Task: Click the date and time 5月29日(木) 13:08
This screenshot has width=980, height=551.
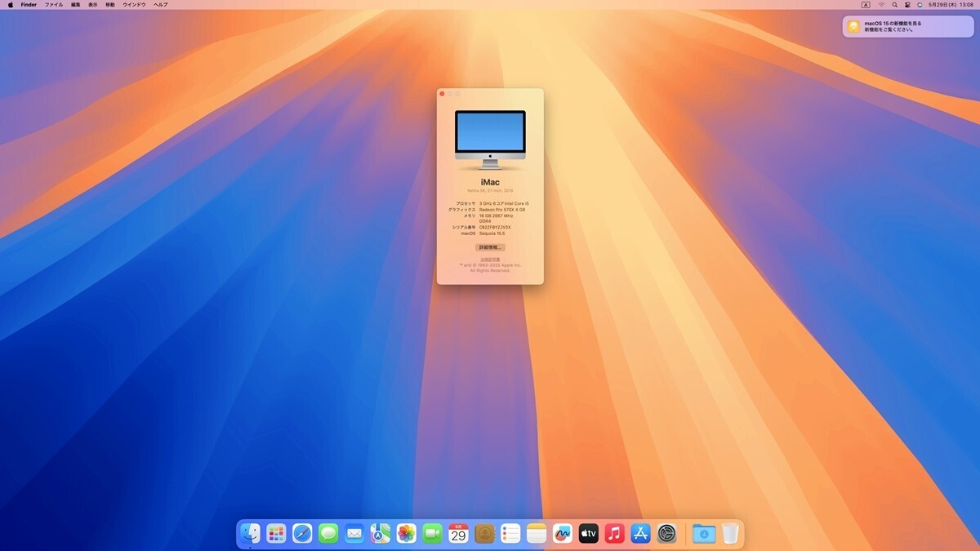Action: pos(951,5)
